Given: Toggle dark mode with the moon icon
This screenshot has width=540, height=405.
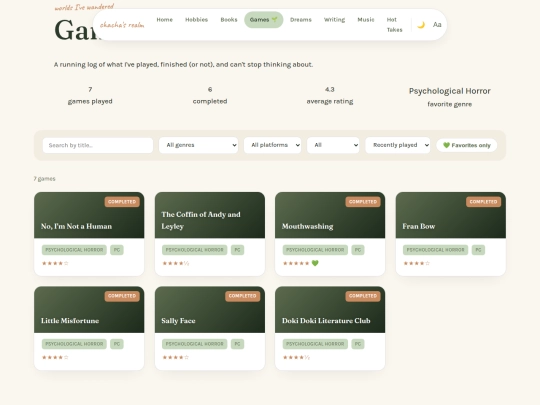Looking at the screenshot, I should (x=421, y=25).
